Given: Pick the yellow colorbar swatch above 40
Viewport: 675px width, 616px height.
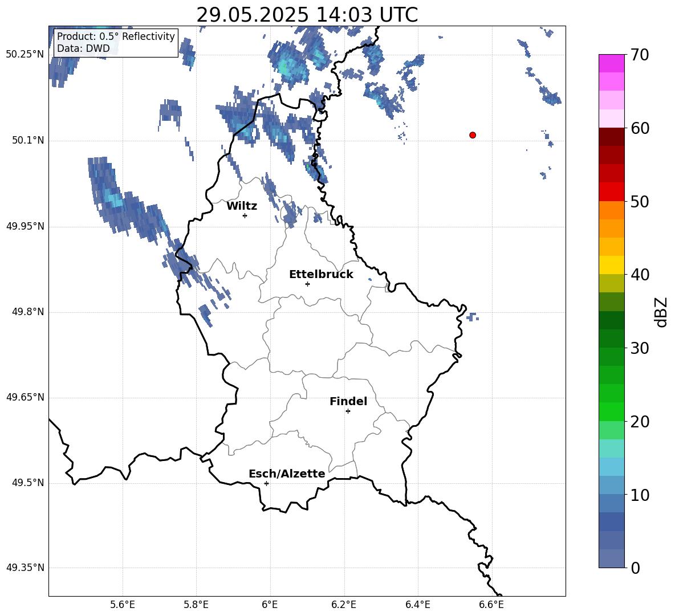Looking at the screenshot, I should 611,265.
